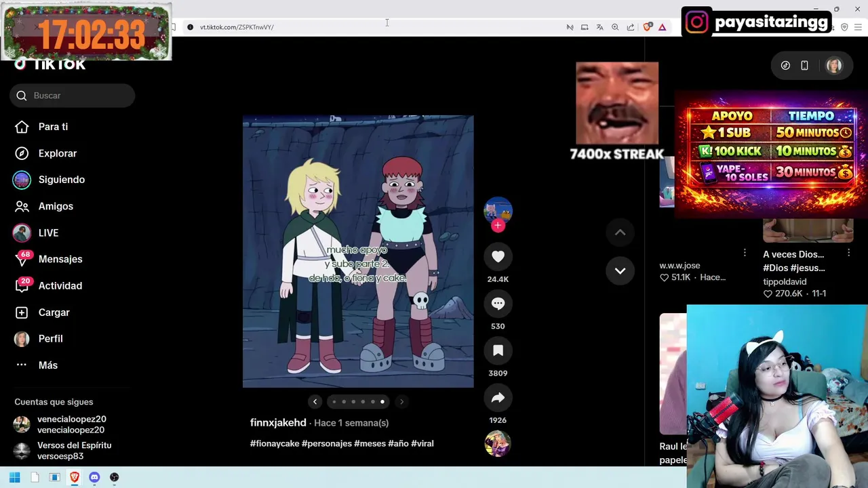Show previous photo in the carousel

pyautogui.click(x=315, y=402)
